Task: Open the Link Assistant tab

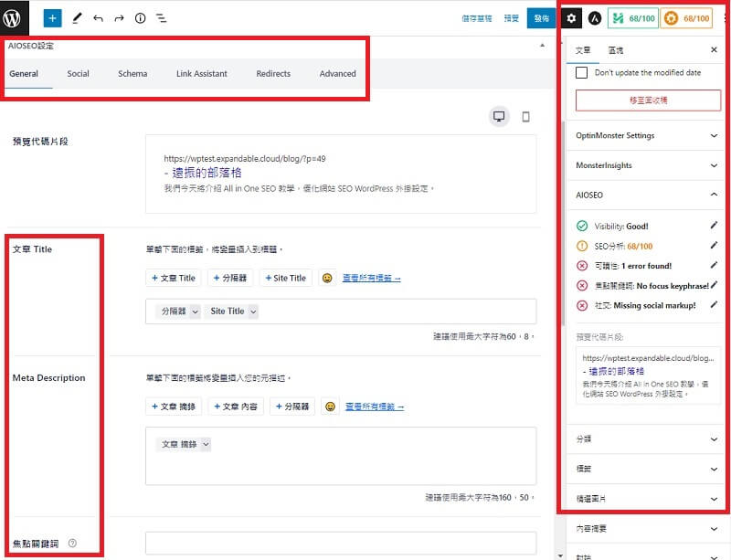Action: (x=201, y=74)
